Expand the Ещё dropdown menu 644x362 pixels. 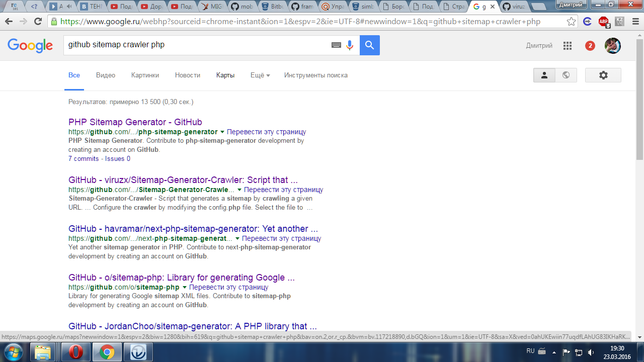260,75
